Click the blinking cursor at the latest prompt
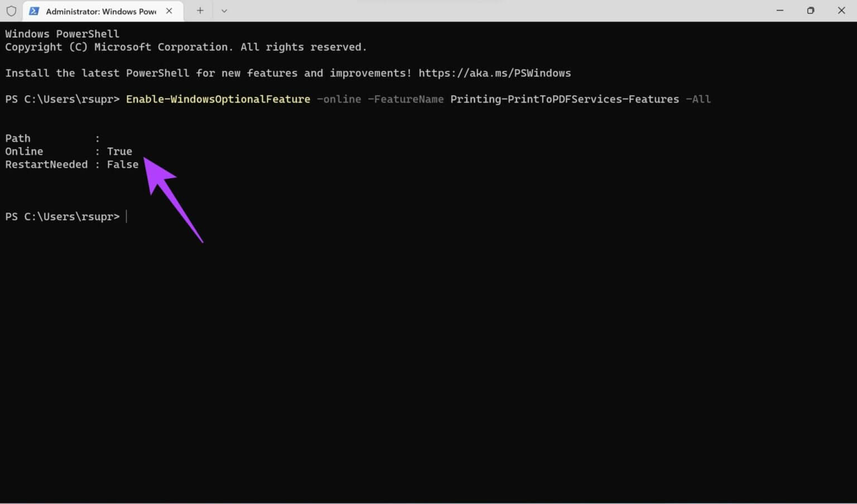The width and height of the screenshot is (857, 504). point(127,216)
